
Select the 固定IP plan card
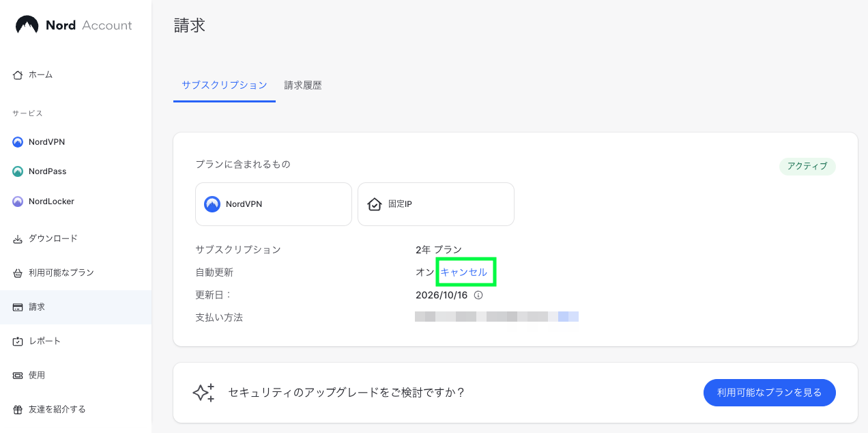coord(436,204)
